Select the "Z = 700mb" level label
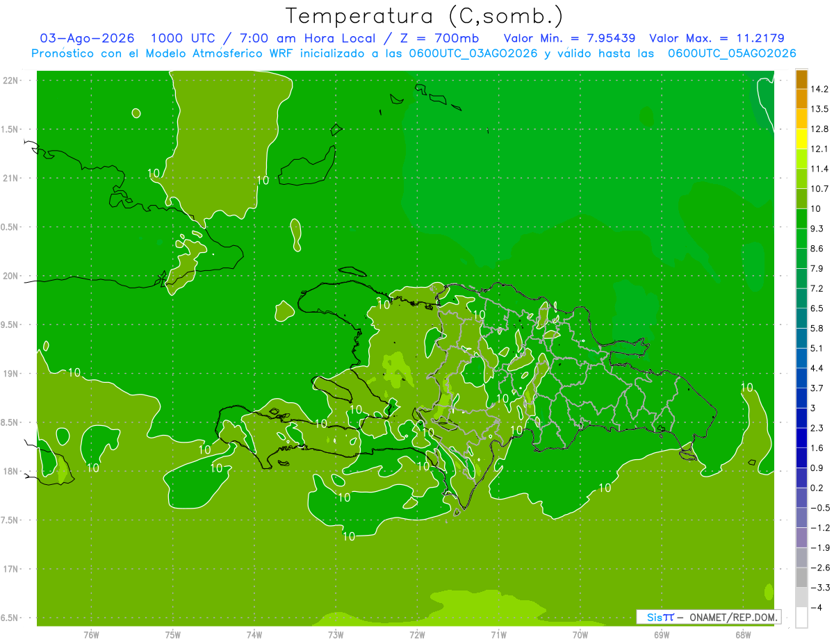This screenshot has height=644, width=834. click(x=439, y=38)
